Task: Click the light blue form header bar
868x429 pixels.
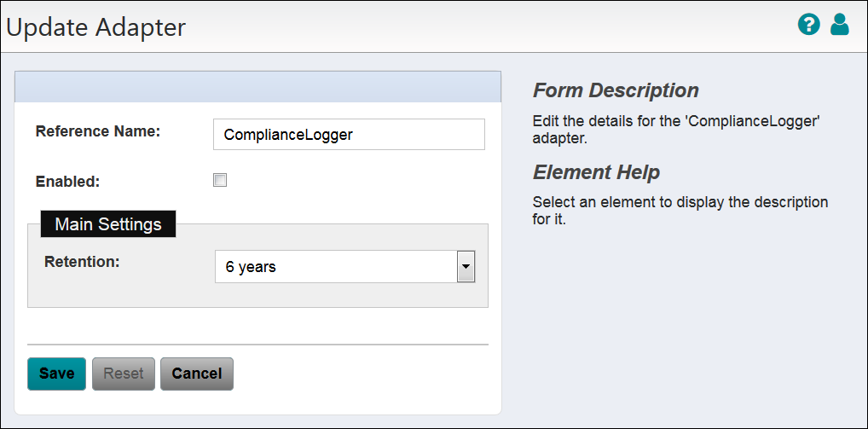Action: tap(258, 87)
